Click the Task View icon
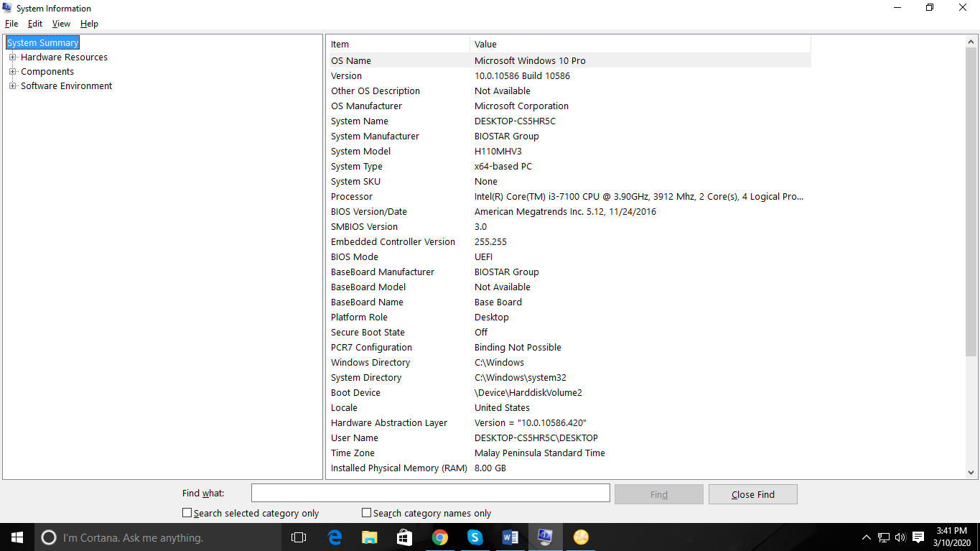Screen dimensions: 980x551 point(299,537)
